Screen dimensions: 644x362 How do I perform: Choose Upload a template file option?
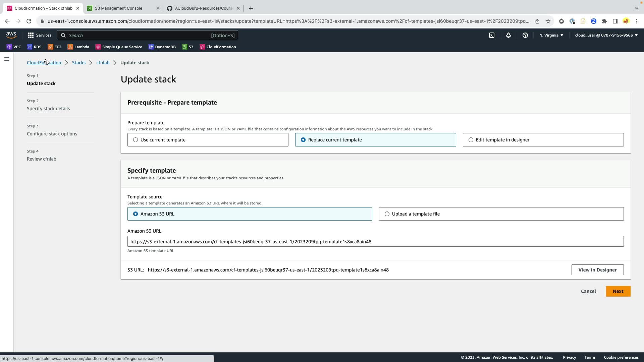click(x=387, y=214)
